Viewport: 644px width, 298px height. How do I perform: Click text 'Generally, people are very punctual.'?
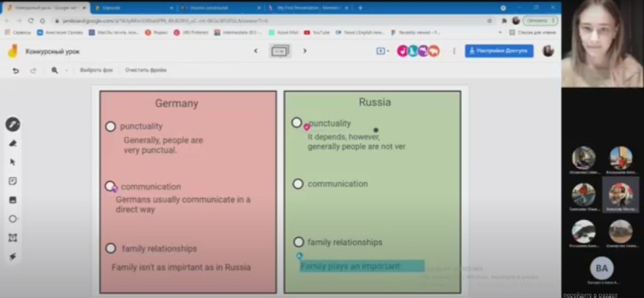[164, 145]
